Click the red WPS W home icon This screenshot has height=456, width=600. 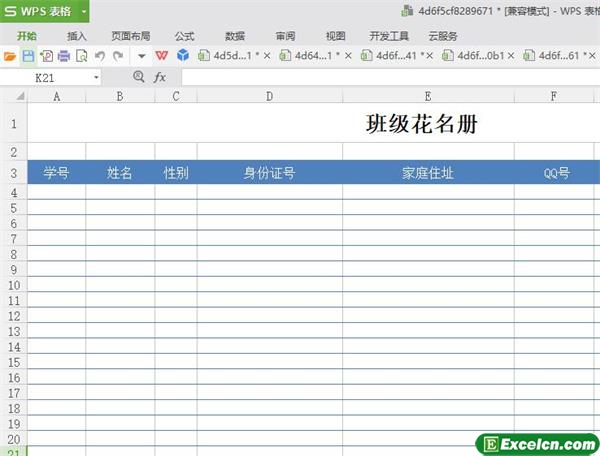[161, 56]
